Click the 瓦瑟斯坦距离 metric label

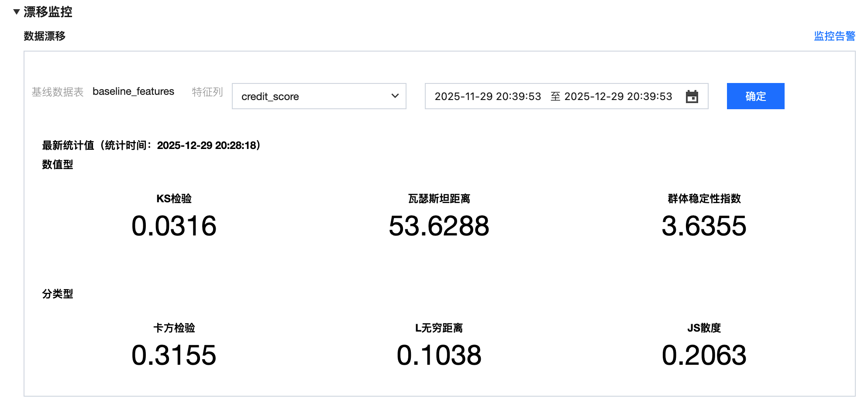click(439, 199)
